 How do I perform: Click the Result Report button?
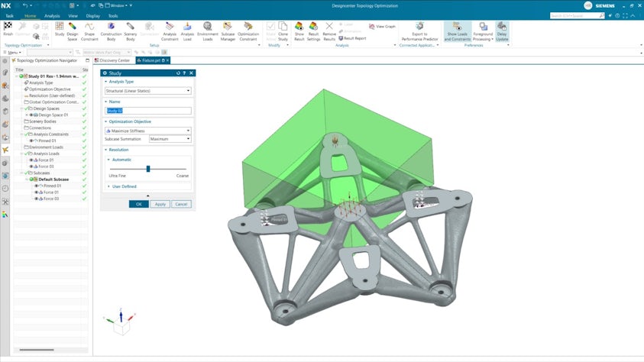352,38
